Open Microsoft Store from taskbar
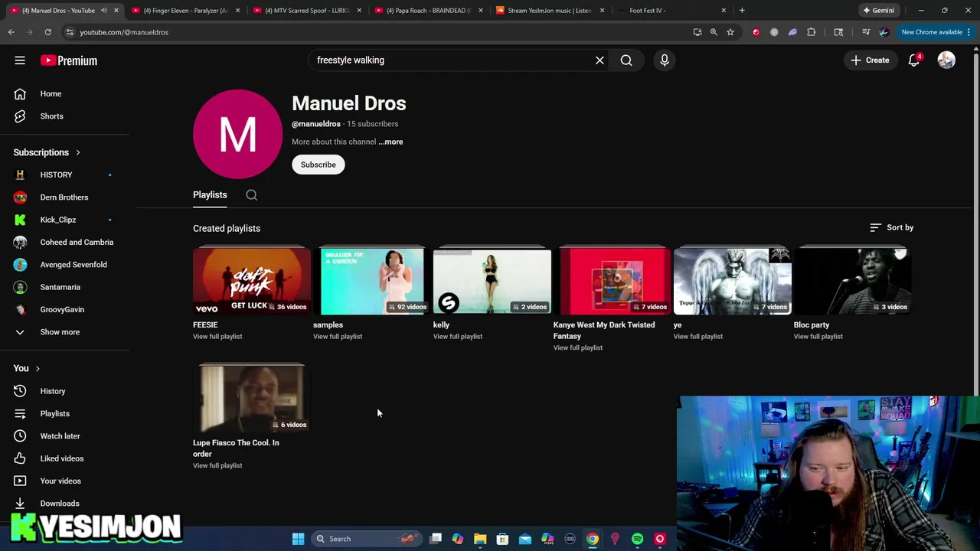Screen dimensions: 980x551 coord(502,539)
